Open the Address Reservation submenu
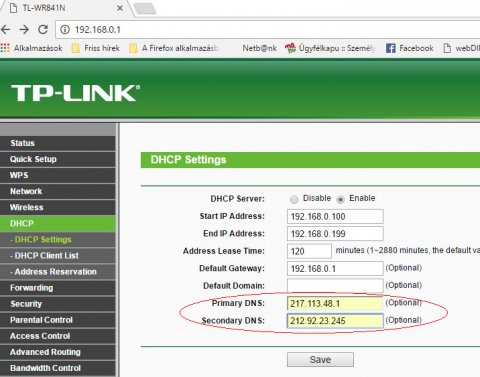 tap(58, 272)
